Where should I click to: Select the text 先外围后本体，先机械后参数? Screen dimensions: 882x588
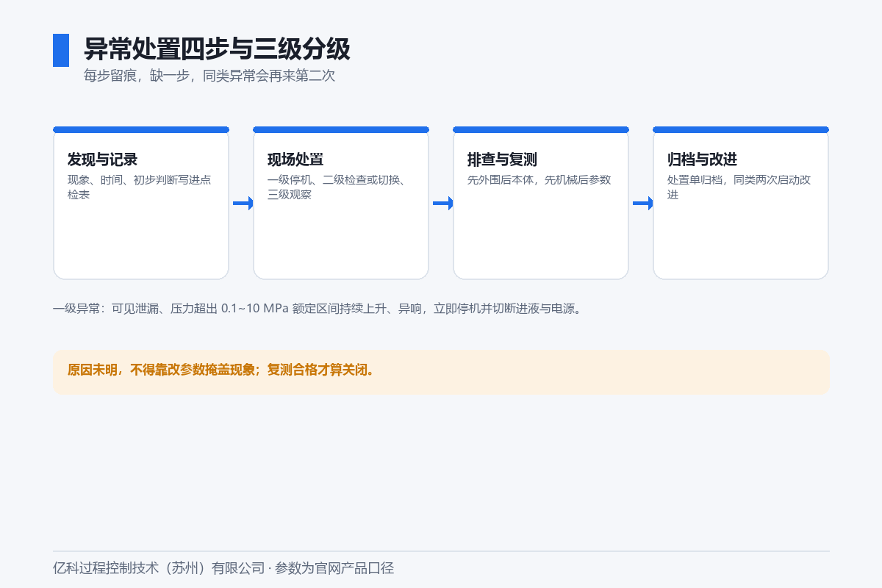[539, 180]
